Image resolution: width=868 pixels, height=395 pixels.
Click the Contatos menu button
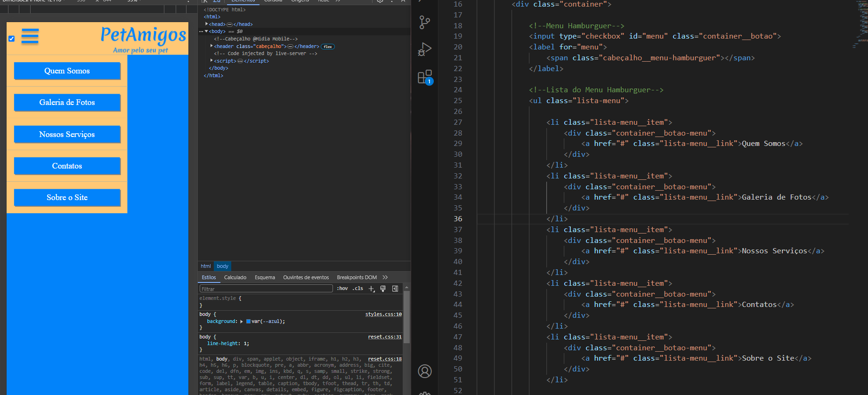pyautogui.click(x=67, y=166)
